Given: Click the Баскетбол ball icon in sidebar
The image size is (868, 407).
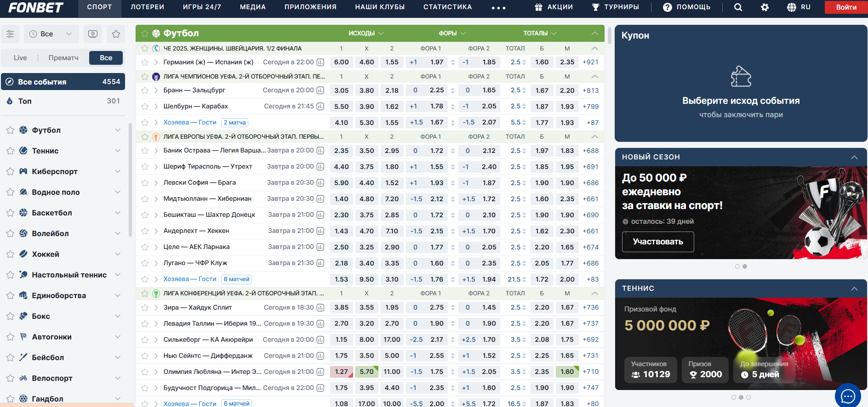Looking at the screenshot, I should [23, 213].
